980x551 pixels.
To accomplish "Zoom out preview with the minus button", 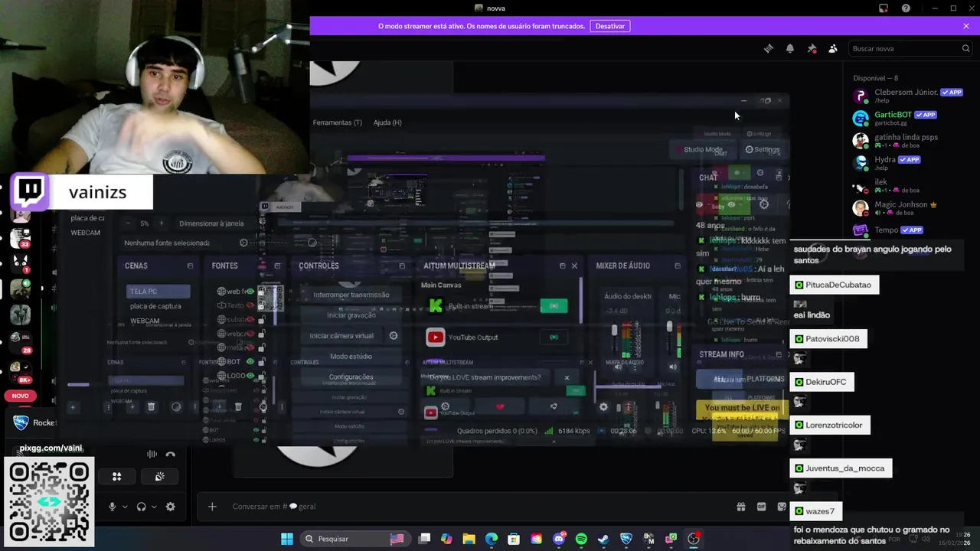I will pos(127,223).
